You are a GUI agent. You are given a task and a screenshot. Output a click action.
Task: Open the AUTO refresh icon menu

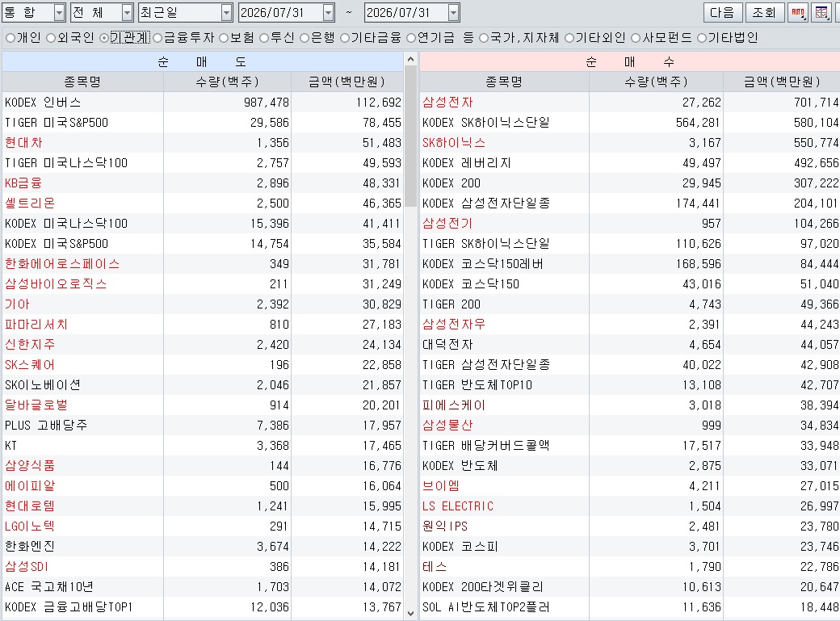(x=798, y=12)
